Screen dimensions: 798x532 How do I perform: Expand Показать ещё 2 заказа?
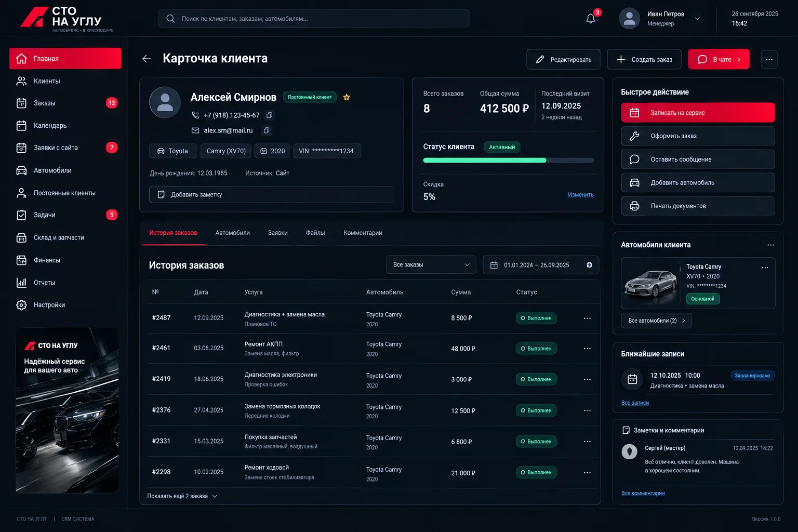pyautogui.click(x=182, y=496)
